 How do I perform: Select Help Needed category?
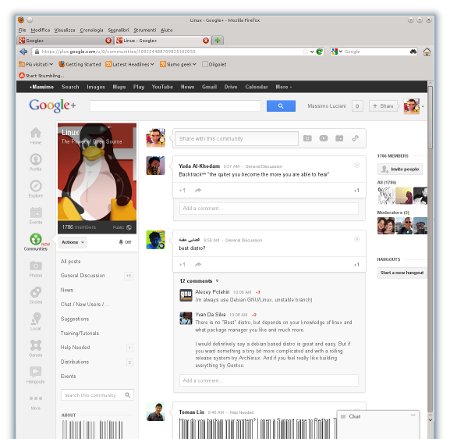click(75, 347)
